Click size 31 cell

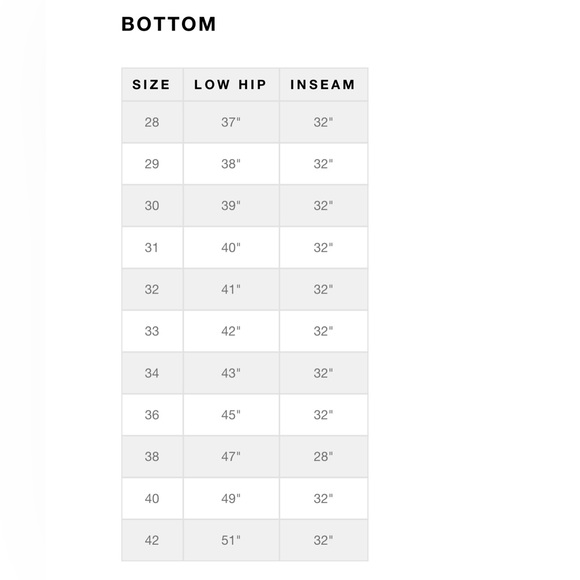152,247
